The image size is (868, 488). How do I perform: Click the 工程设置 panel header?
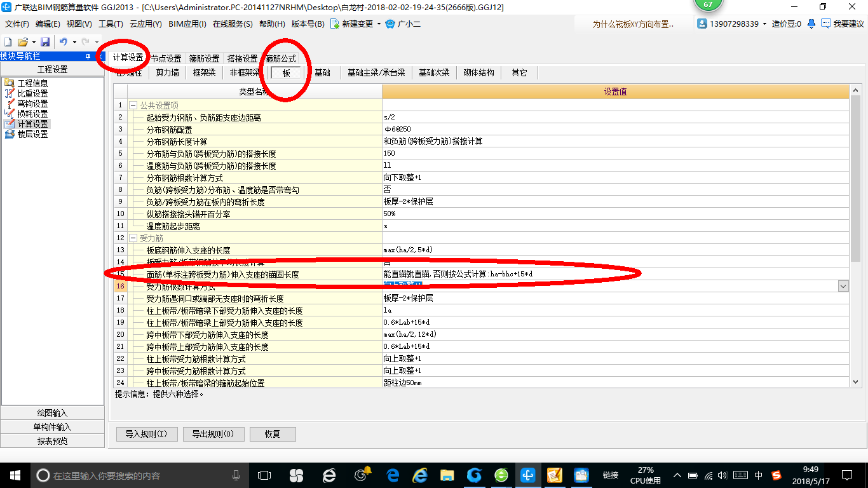52,69
